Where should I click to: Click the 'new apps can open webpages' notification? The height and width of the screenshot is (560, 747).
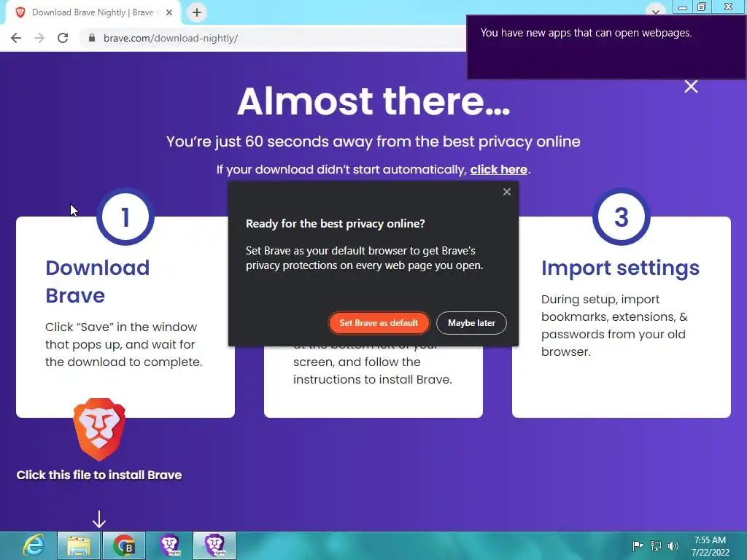coord(606,47)
